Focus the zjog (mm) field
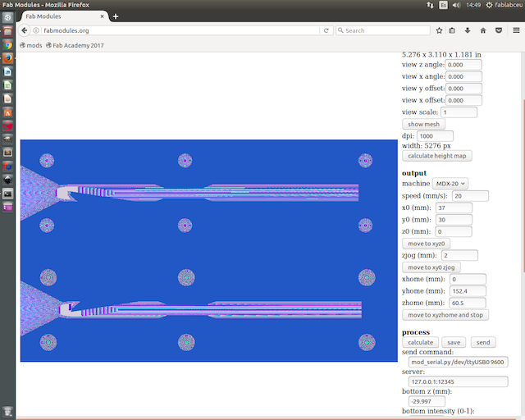This screenshot has height=420, width=525. 459,255
